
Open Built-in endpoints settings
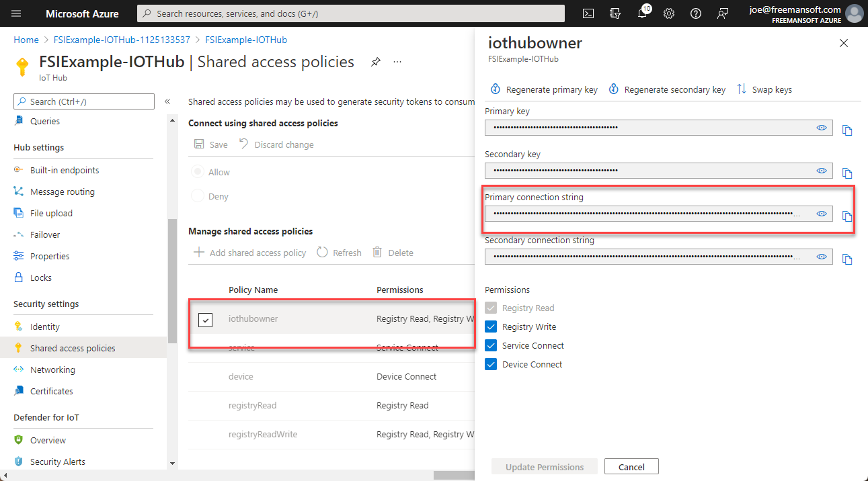coord(63,169)
